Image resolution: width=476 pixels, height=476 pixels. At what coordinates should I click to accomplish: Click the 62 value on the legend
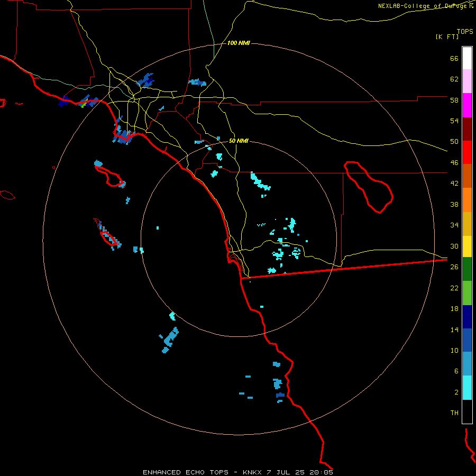pos(454,79)
